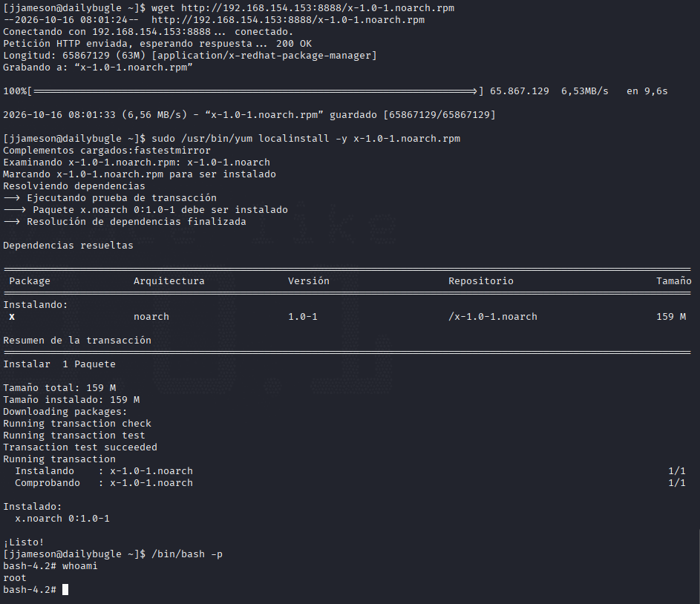Viewport: 700px width, 604px height.
Task: Click the 'Repositorio' column header
Action: [x=481, y=281]
